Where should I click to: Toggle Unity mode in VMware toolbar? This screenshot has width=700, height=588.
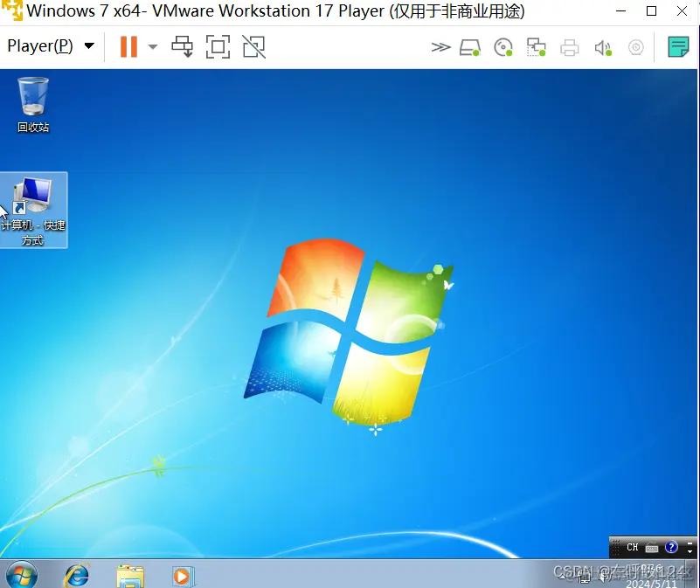pyautogui.click(x=254, y=46)
